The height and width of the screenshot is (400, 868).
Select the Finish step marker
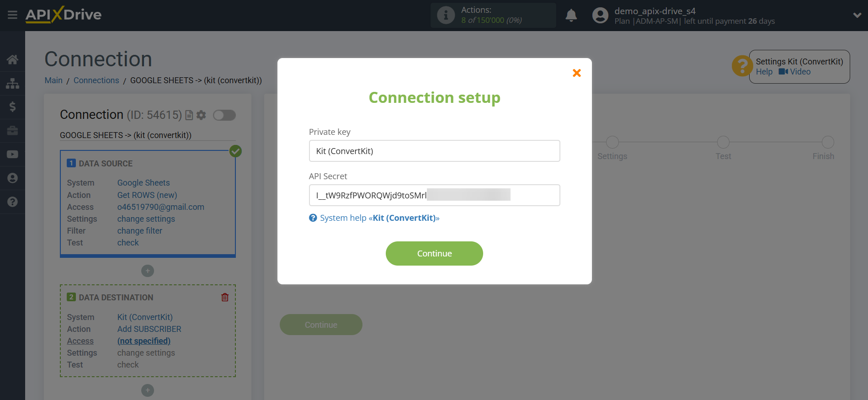(828, 142)
